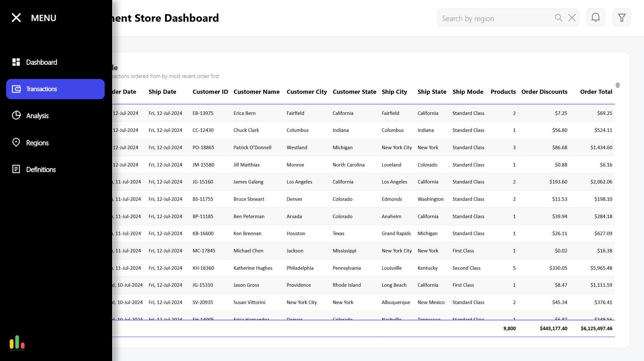The image size is (644, 361).
Task: Clear the search with the X icon
Action: pyautogui.click(x=572, y=18)
